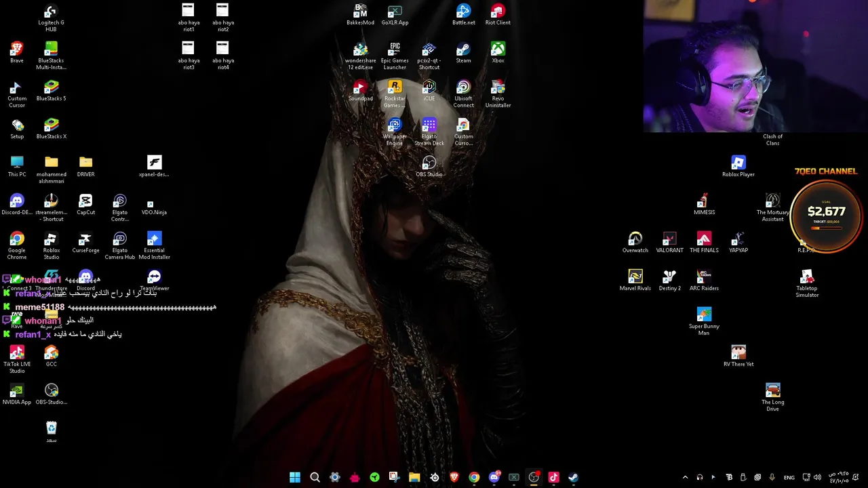The width and height of the screenshot is (868, 488).
Task: Select the abo haya riot1 file
Action: click(188, 18)
